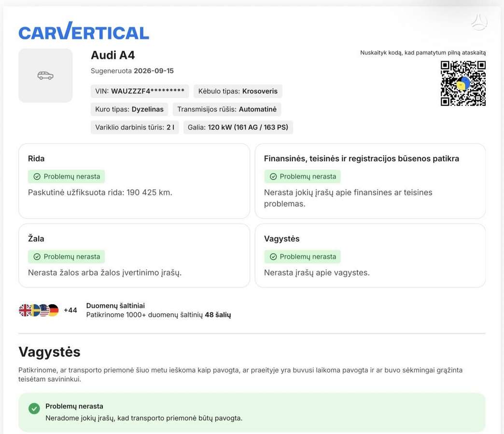Open the Žala card title
This screenshot has height=434, width=504.
(36, 239)
